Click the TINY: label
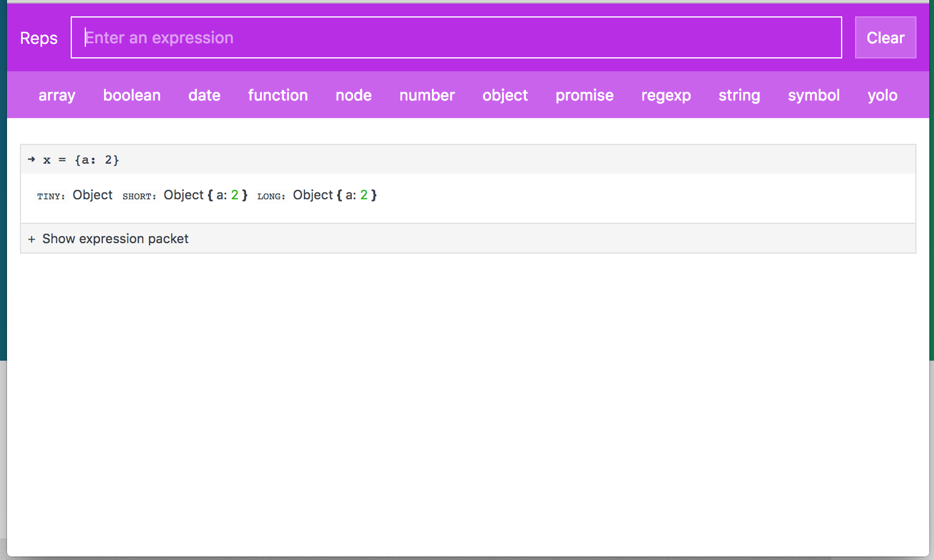 51,196
